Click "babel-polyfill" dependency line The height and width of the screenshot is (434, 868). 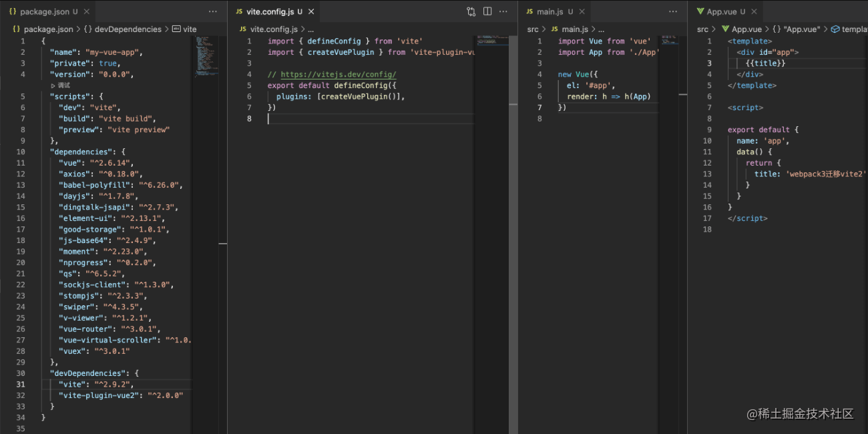121,185
